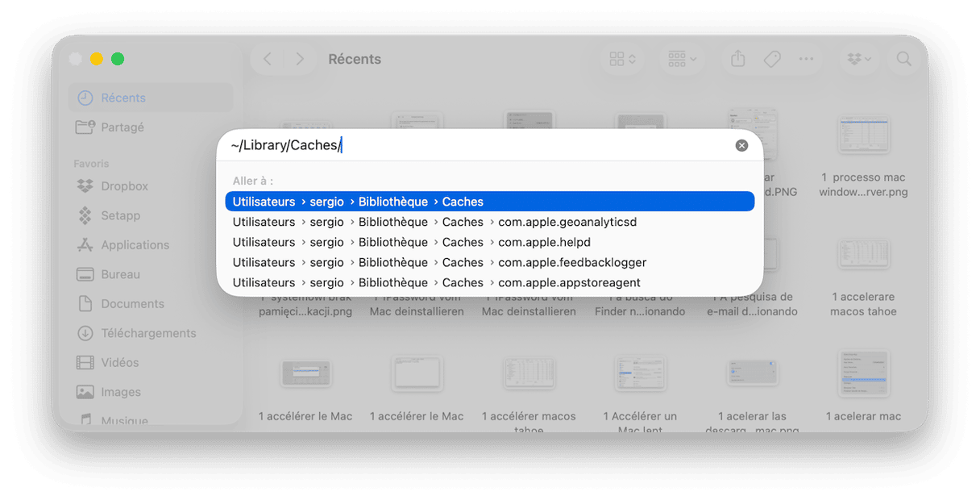Image resolution: width=980 pixels, height=500 pixels.
Task: Click the Vidéos film strip icon
Action: point(85,363)
